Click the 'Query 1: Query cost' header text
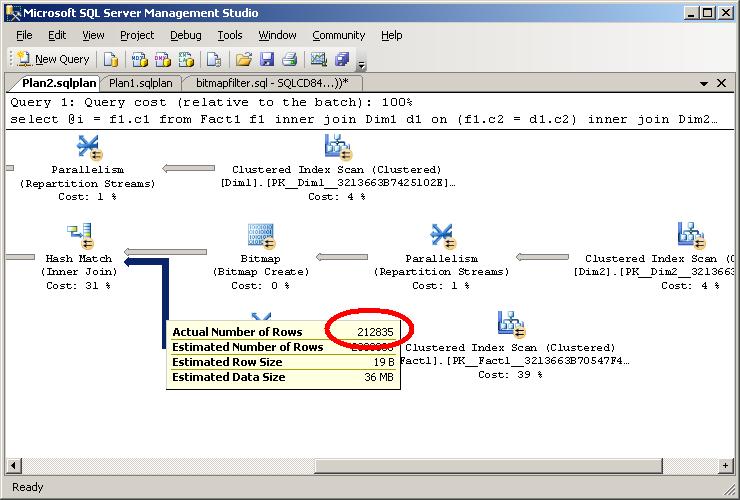The width and height of the screenshot is (740, 500). coord(211,102)
